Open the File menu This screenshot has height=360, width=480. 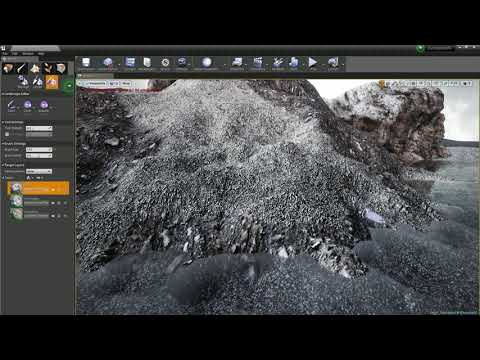(5, 54)
